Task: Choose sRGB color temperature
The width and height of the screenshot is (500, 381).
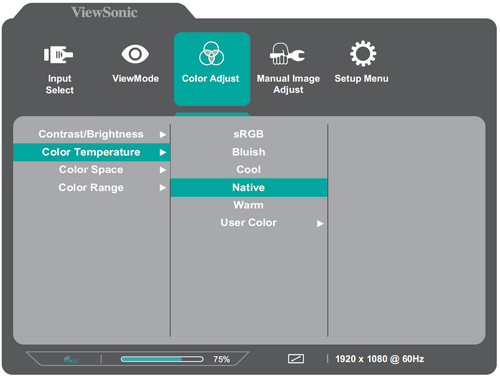Action: [249, 134]
